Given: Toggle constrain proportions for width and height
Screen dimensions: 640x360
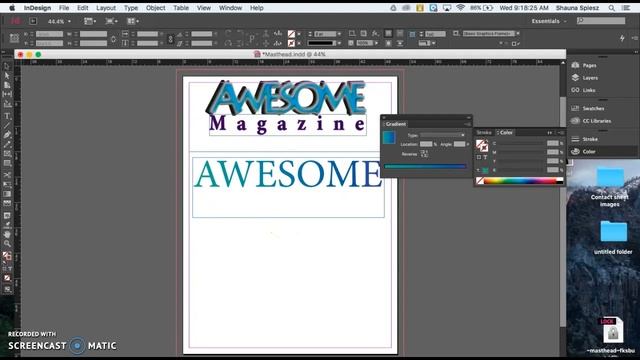Looking at the screenshot, I should [113, 39].
